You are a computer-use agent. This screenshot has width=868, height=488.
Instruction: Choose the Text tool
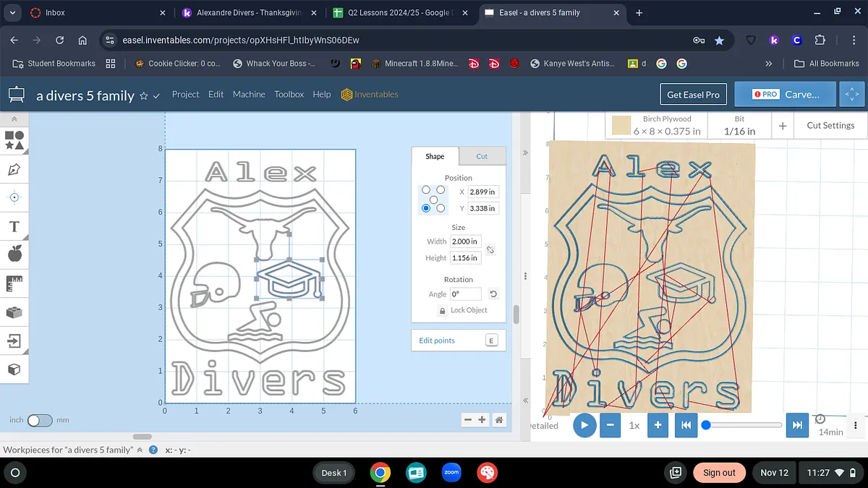point(14,227)
